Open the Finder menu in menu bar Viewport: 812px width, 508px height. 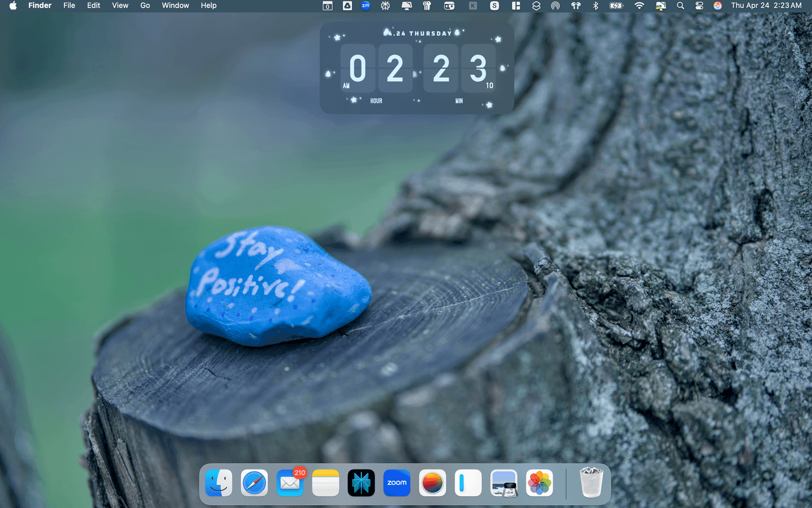pyautogui.click(x=40, y=6)
